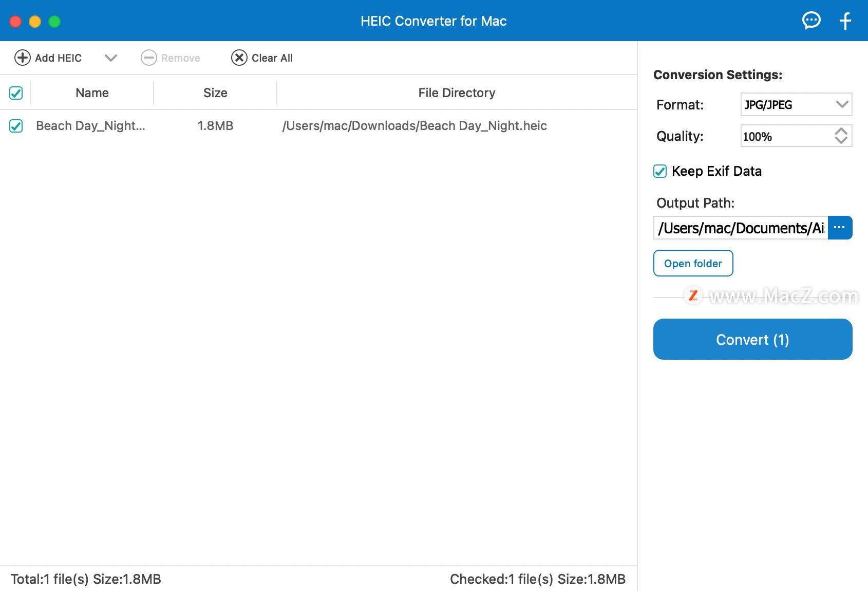Click the Add HEIC plus icon
The image size is (868, 591).
[x=23, y=58]
